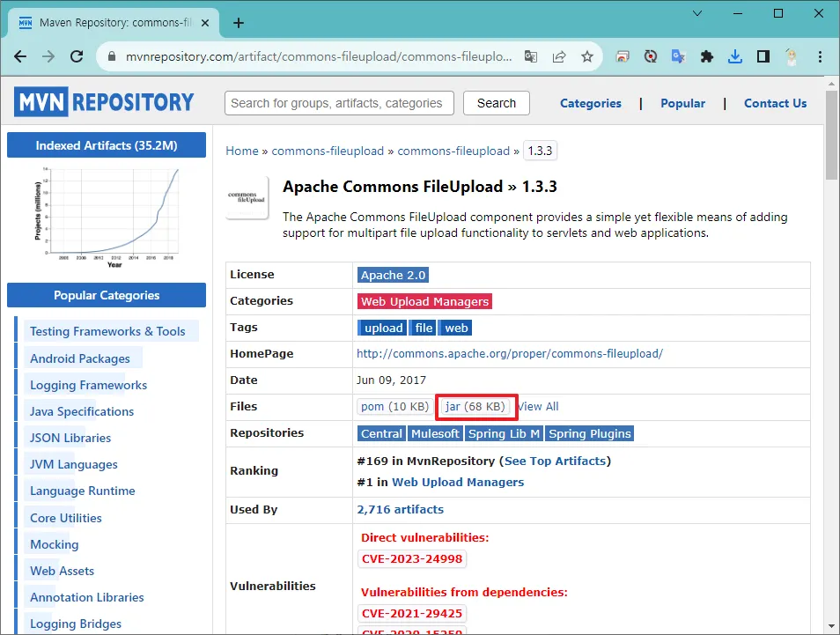The image size is (840, 635).
Task: Open Language Runtime category
Action: (82, 491)
